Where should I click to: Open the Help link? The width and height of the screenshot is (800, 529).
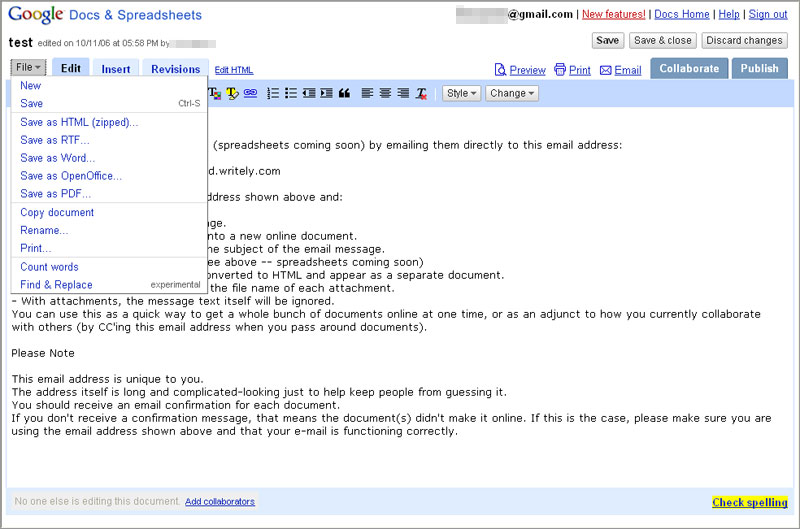tap(729, 14)
